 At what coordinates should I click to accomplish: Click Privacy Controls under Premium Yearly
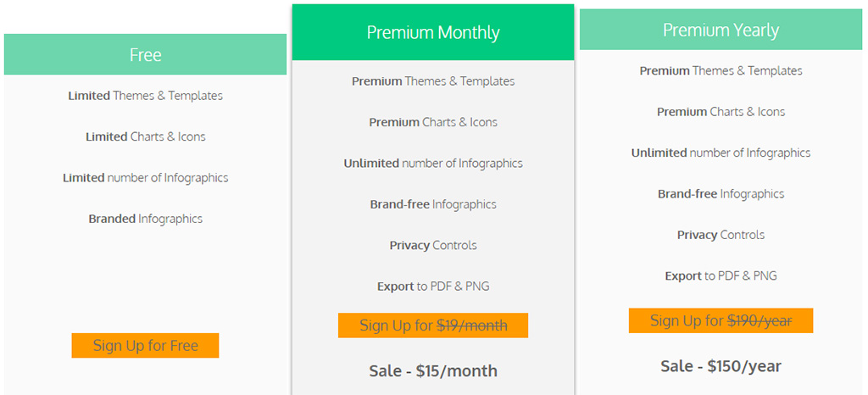[x=721, y=235]
